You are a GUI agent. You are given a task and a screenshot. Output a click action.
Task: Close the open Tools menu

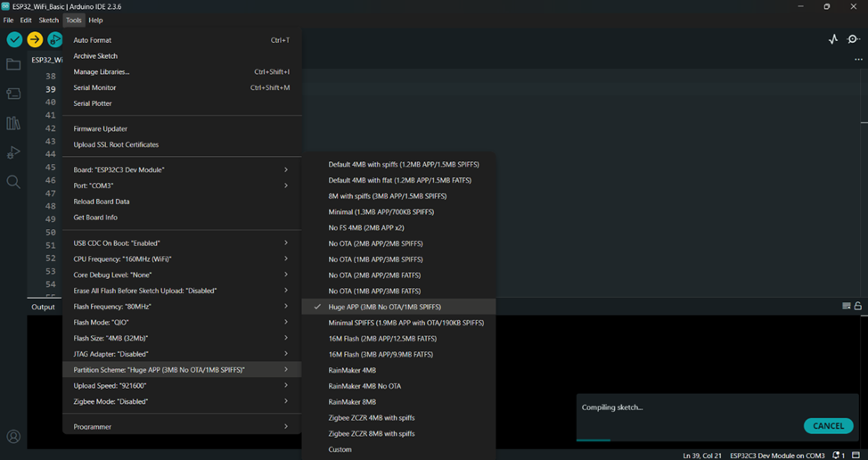[x=74, y=20]
